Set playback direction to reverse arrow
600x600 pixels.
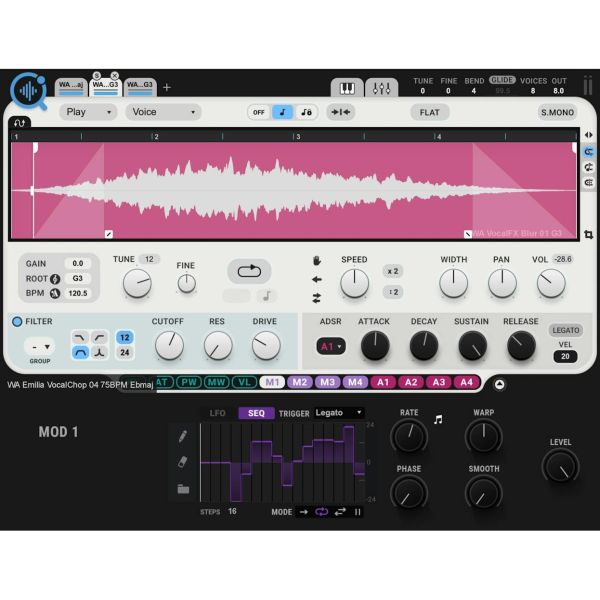[x=317, y=279]
